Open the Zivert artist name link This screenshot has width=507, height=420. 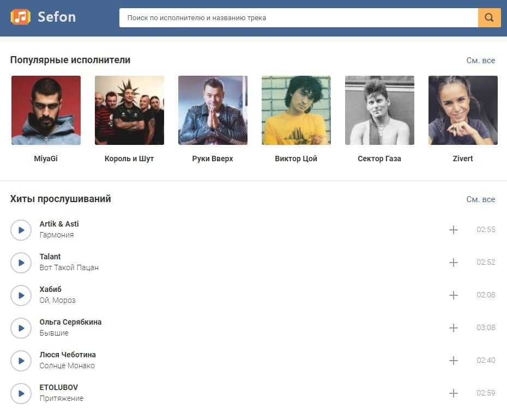click(x=462, y=159)
